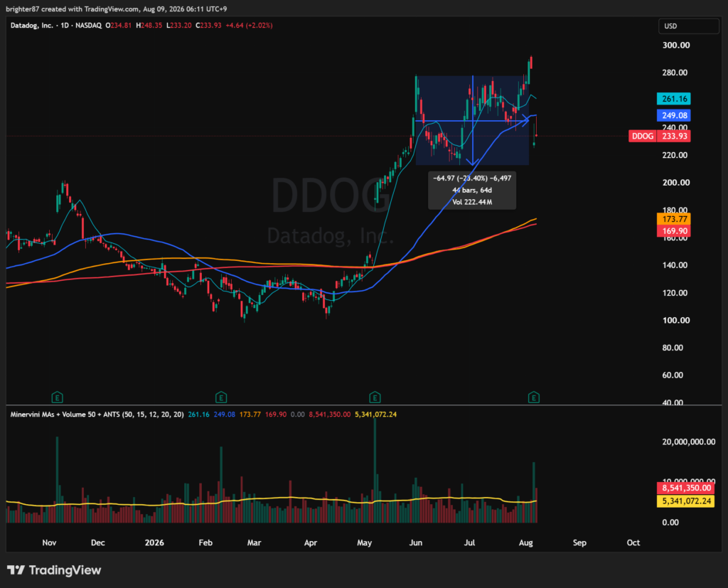The width and height of the screenshot is (728, 588).
Task: Click the -64.97 (-23.40%) measurement text
Action: pos(472,178)
